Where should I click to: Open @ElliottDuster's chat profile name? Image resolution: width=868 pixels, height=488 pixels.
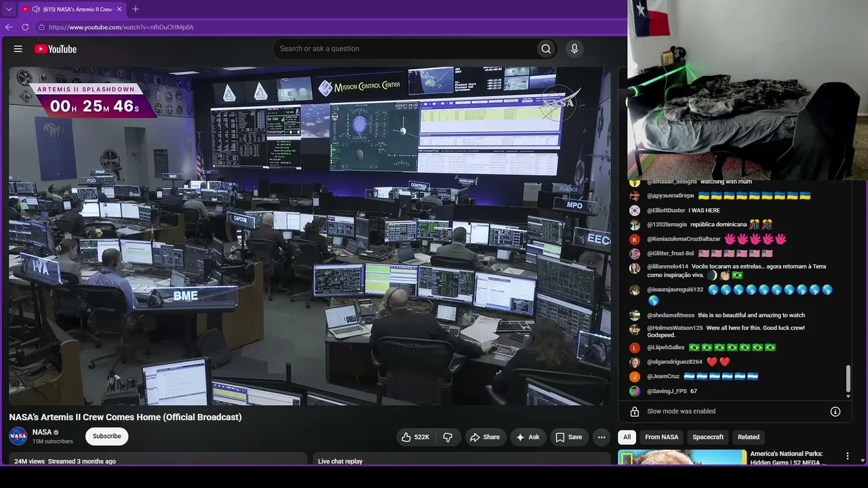tap(666, 211)
